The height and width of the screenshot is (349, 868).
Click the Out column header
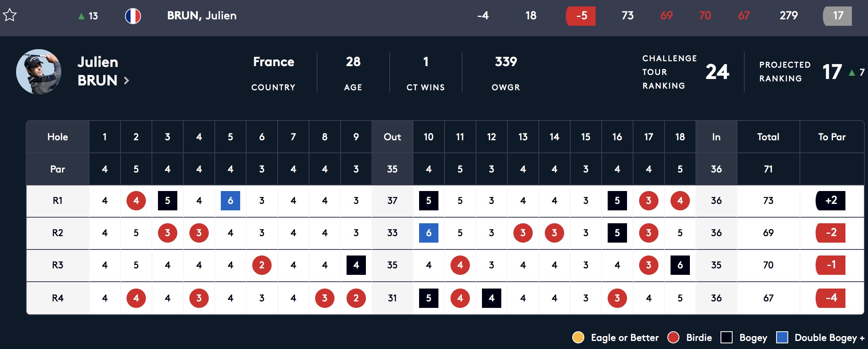(x=392, y=137)
